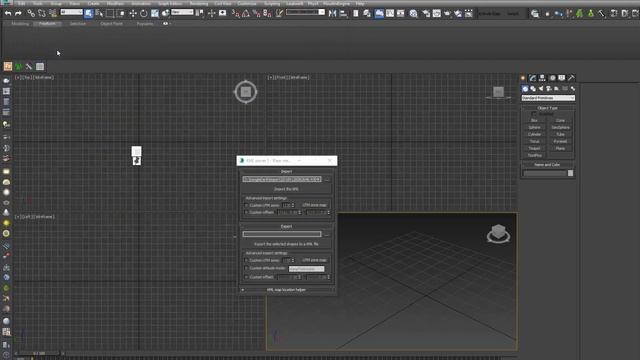
Task: Click the Mirror tool icon
Action: click(332, 13)
